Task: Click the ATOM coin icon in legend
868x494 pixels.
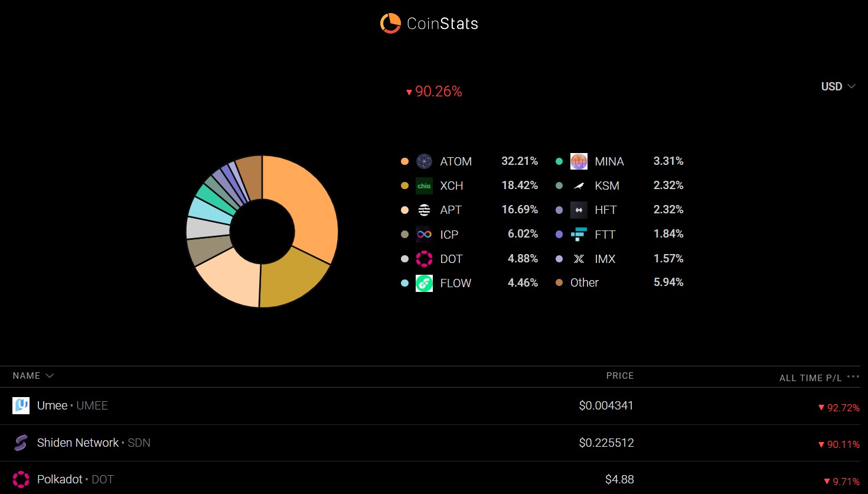Action: point(424,161)
